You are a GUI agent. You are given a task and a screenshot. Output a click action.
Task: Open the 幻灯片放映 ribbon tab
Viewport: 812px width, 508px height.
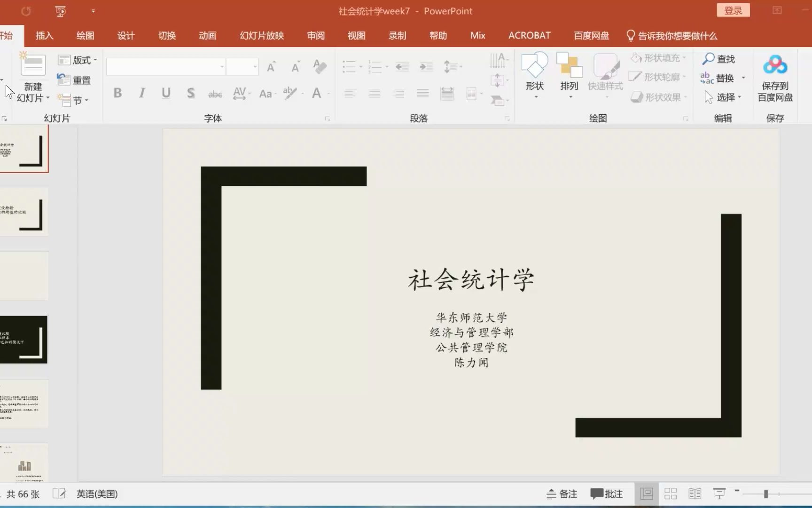[x=261, y=35]
